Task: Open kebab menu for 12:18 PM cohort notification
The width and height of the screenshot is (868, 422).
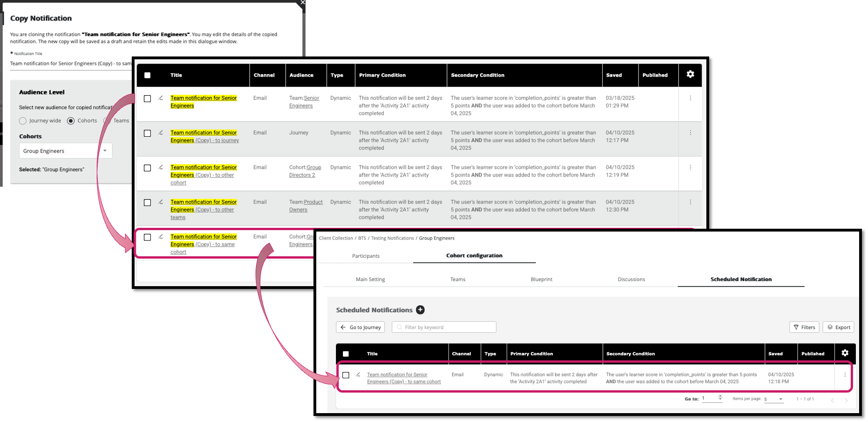Action: tap(845, 374)
